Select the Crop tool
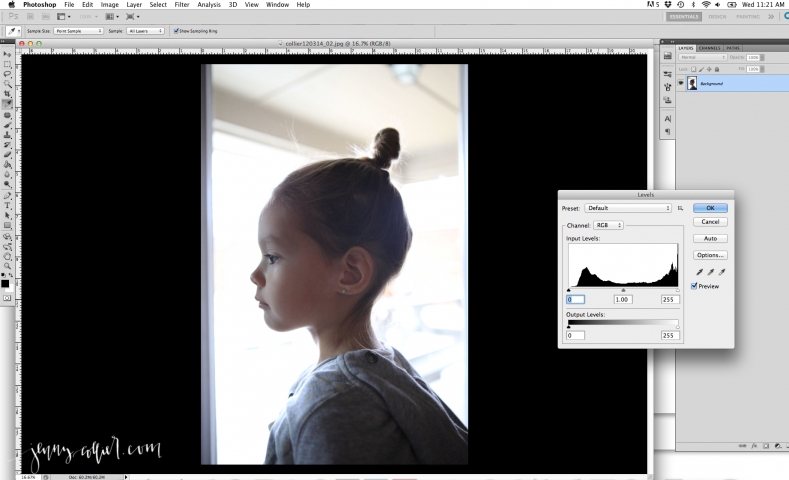Viewport: 789px width, 480px height. click(7, 93)
